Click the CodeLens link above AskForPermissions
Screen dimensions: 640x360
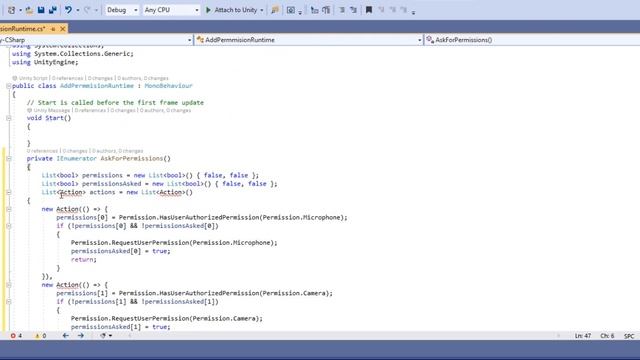(x=42, y=151)
